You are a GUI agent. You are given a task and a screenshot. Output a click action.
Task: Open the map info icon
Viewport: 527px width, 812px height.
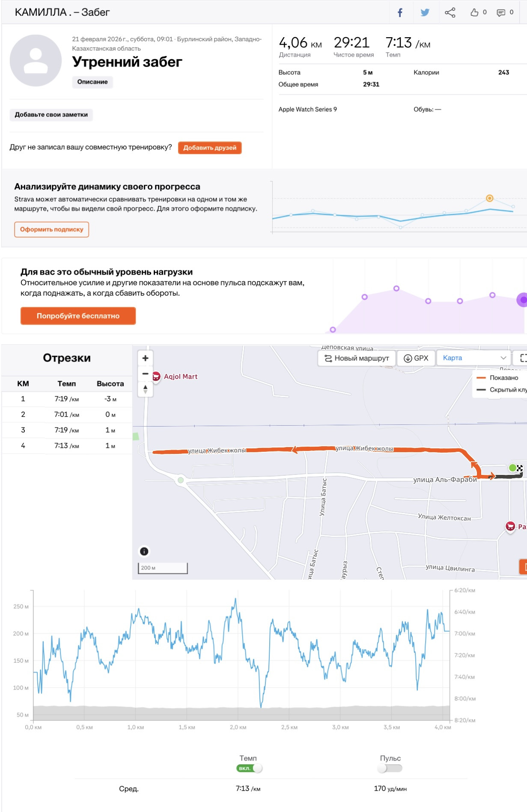(144, 551)
